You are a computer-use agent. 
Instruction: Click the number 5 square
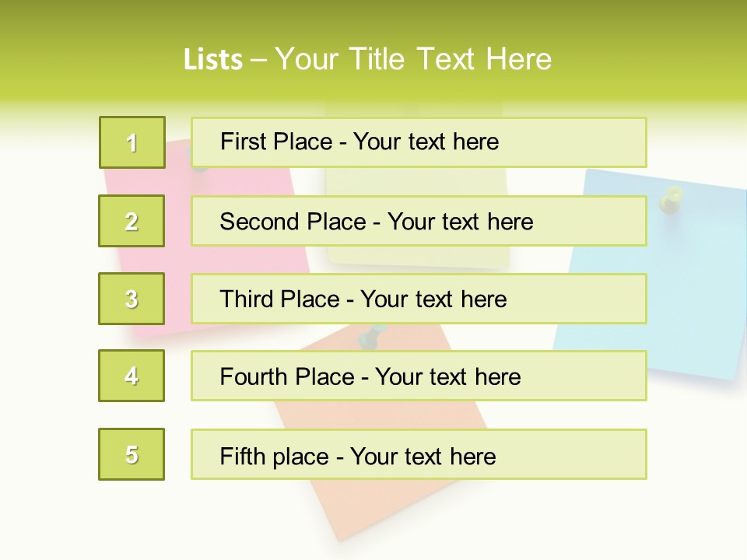click(x=132, y=454)
